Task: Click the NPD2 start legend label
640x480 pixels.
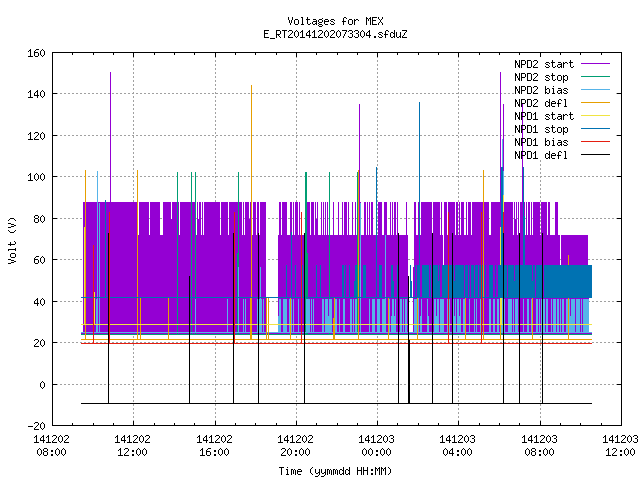Action: click(x=544, y=64)
